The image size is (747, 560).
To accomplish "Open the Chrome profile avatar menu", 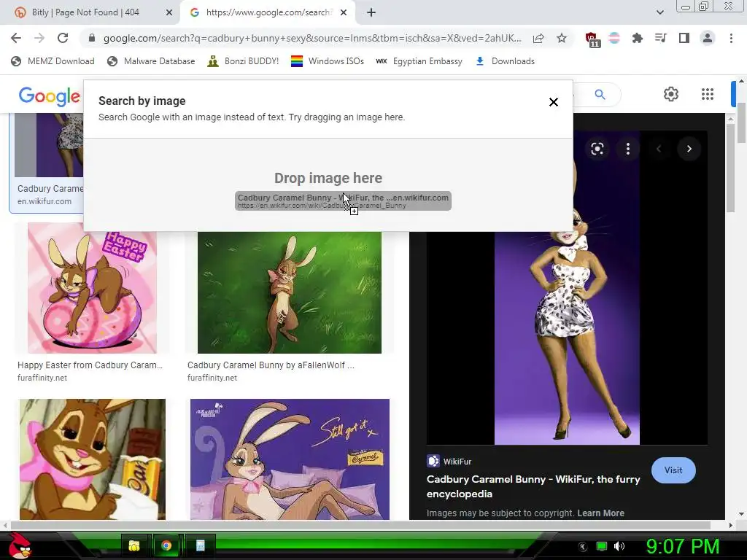I will pos(708,38).
